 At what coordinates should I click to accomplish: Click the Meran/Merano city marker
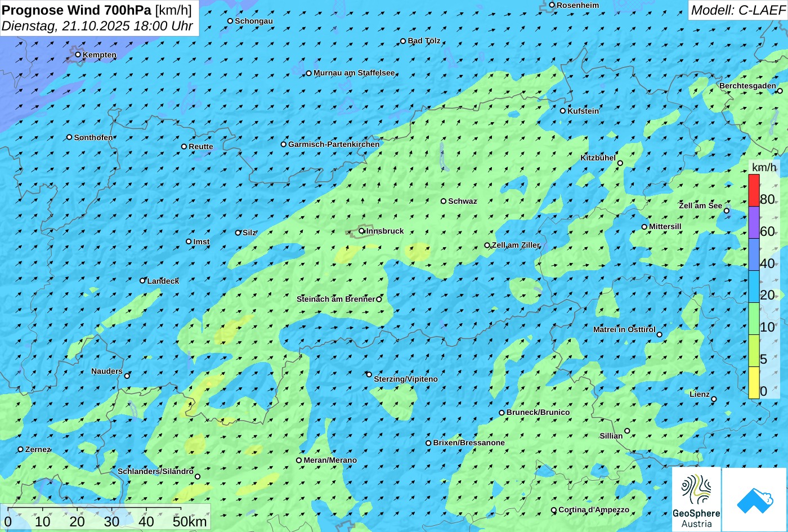299,460
